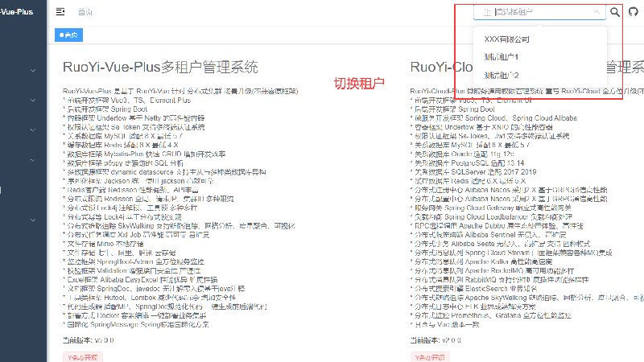The image size is (644, 362).
Task: Activate the blue 首页 tag tab
Action: [x=68, y=35]
